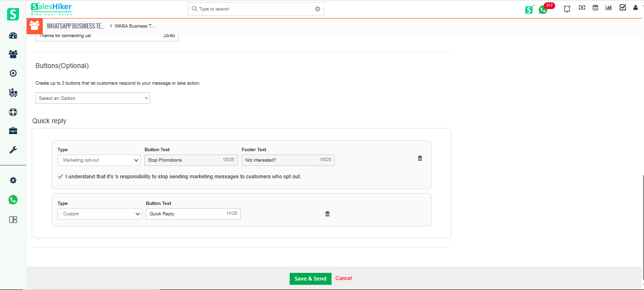Open the Dashboard from the sidebar

click(13, 35)
